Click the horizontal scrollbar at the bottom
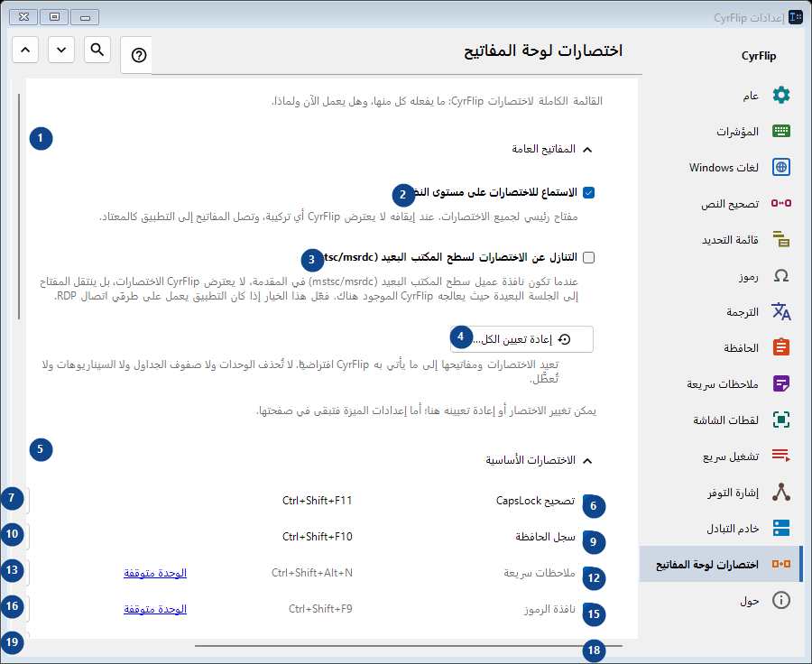The image size is (812, 664). tap(409, 646)
